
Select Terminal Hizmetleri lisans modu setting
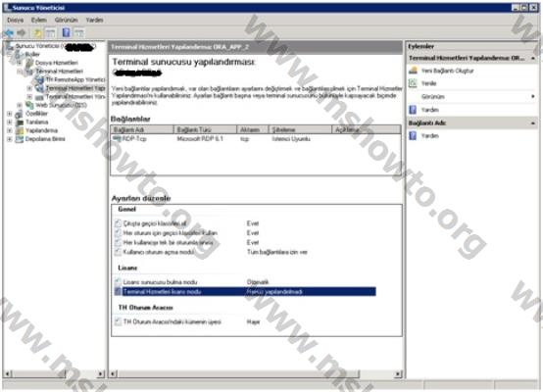pos(245,292)
